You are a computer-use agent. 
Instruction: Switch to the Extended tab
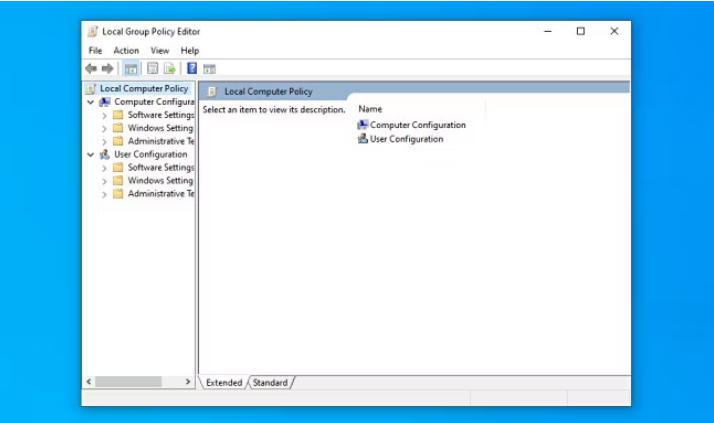(x=224, y=382)
